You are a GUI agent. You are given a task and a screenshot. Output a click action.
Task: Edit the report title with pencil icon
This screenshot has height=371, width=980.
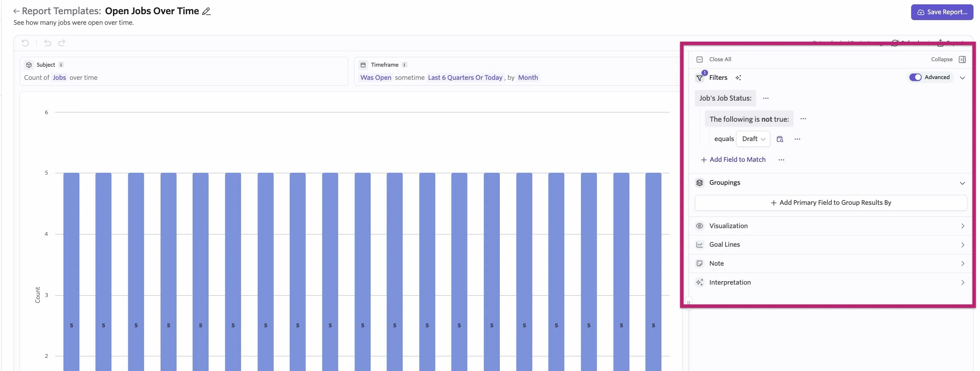point(206,11)
